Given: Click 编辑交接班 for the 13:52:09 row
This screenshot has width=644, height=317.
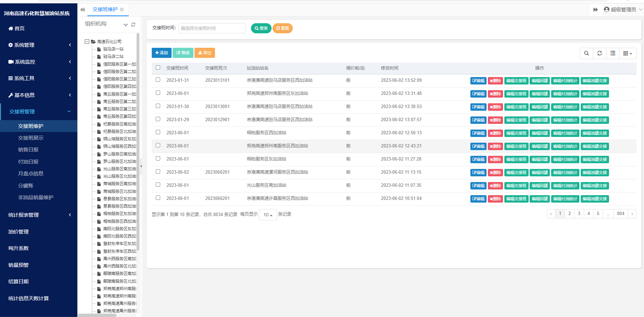Looking at the screenshot, I should (516, 81).
